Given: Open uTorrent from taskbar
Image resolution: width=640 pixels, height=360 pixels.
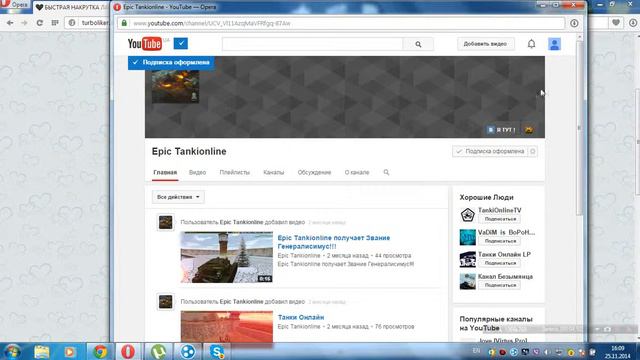Looking at the screenshot, I should (x=158, y=351).
